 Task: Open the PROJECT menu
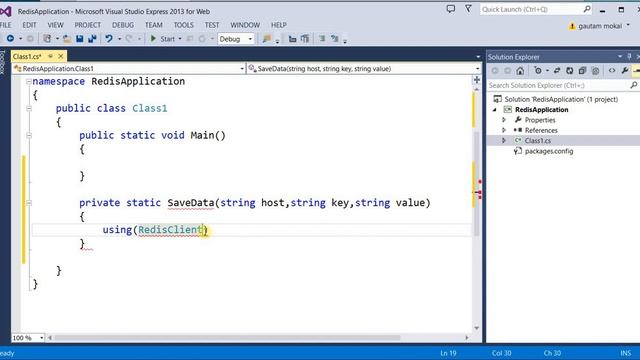tap(87, 25)
